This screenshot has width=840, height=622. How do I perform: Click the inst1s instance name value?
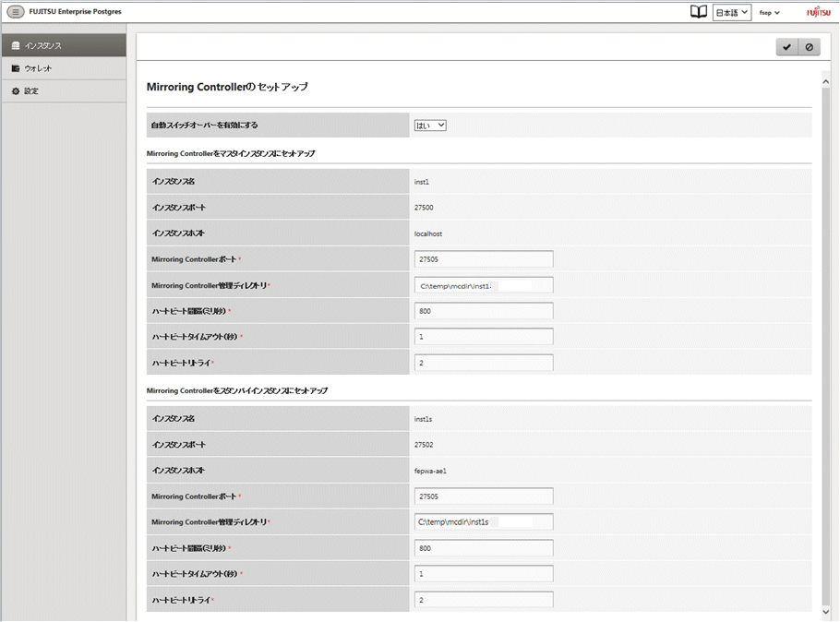click(423, 419)
